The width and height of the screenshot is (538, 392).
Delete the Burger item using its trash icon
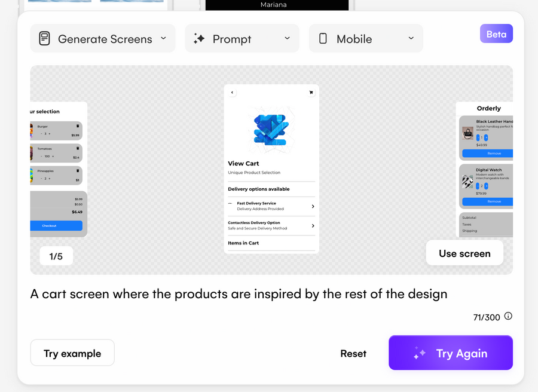77,127
